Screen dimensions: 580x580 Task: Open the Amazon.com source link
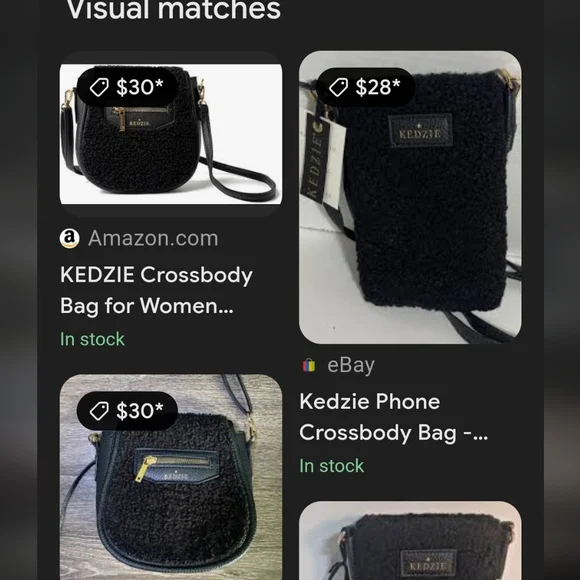(153, 238)
